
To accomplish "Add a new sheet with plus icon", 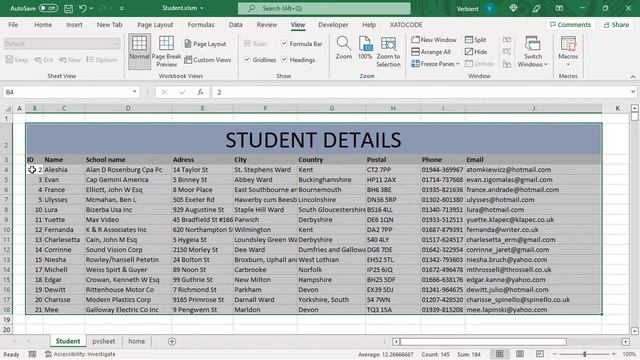I will point(172,341).
